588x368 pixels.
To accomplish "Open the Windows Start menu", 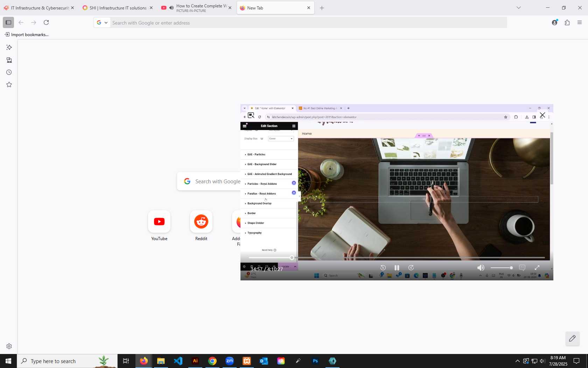I will [8, 361].
